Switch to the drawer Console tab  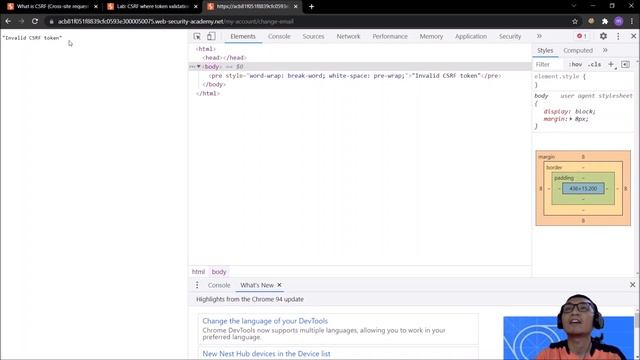(219, 285)
